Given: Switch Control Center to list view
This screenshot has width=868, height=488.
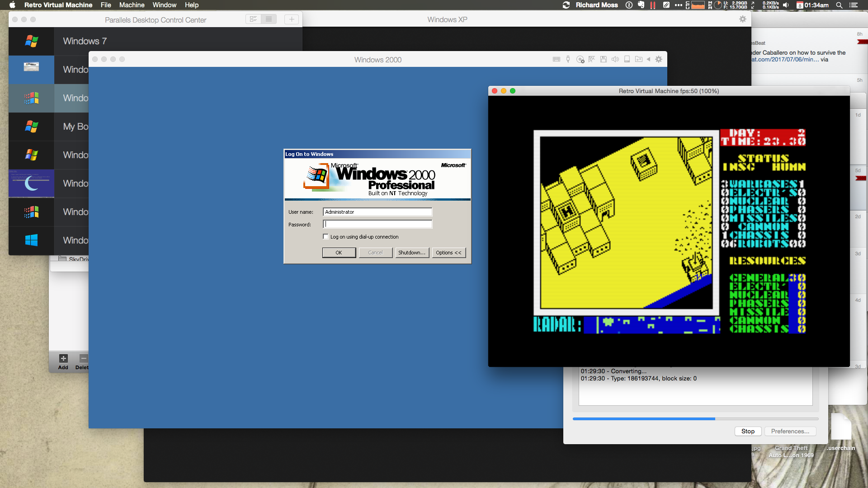Looking at the screenshot, I should point(269,19).
